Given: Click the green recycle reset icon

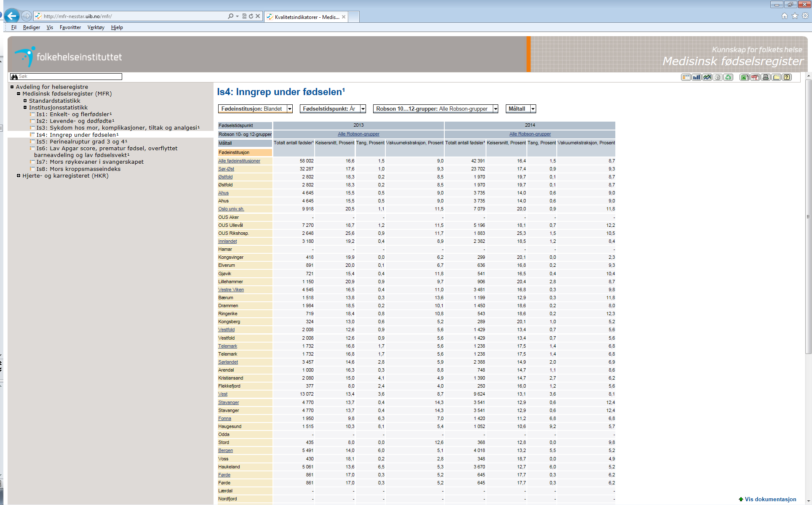Looking at the screenshot, I should pyautogui.click(x=728, y=77).
